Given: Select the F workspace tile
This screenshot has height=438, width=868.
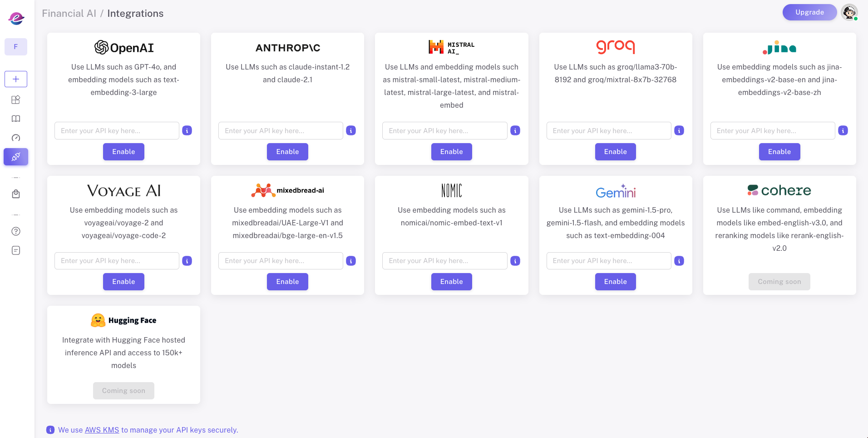Looking at the screenshot, I should (x=16, y=47).
